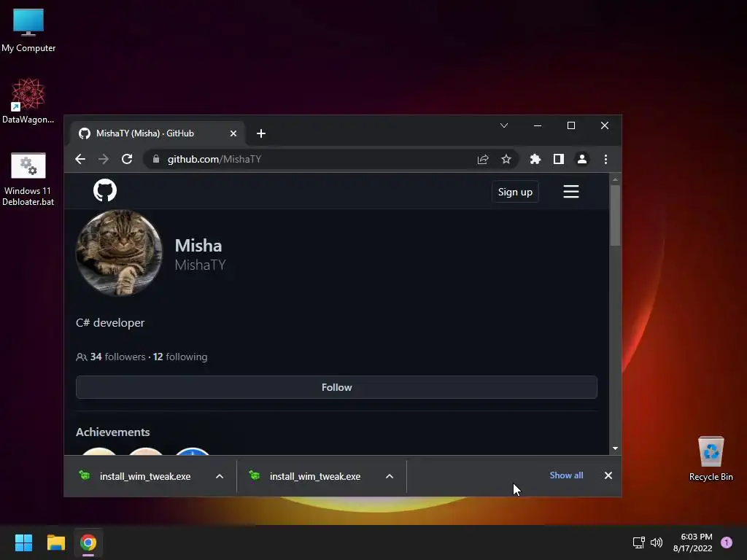
Task: Close the downloads bar
Action: coord(608,475)
